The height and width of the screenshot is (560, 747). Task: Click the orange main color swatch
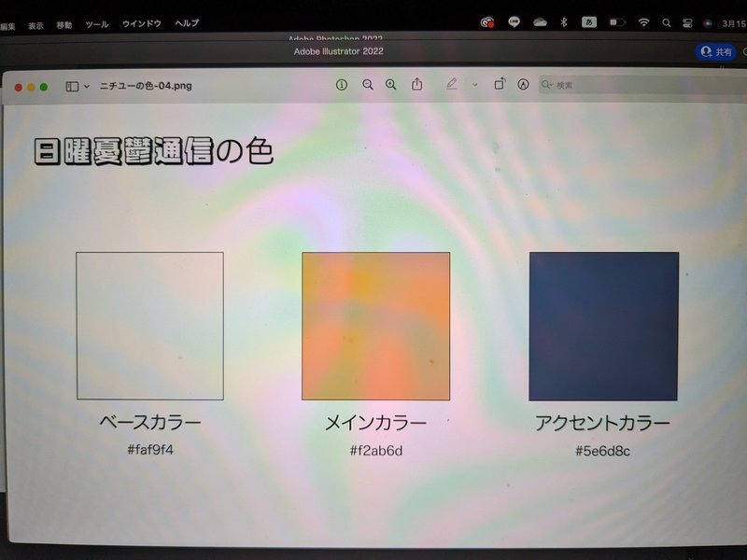click(376, 326)
